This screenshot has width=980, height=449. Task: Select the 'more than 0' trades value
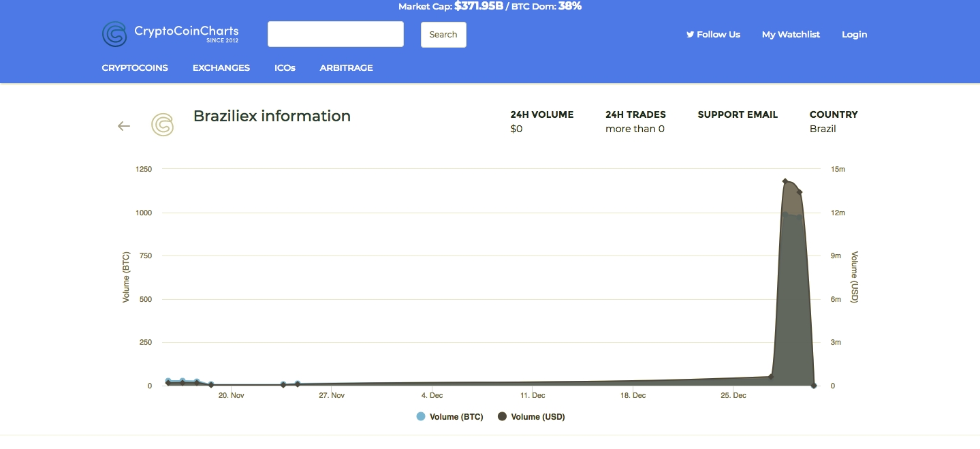635,129
